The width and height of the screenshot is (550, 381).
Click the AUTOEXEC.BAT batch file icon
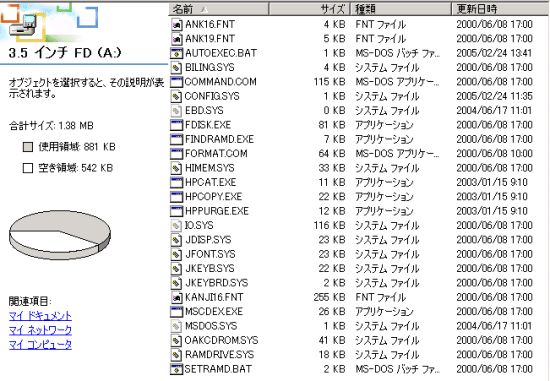click(176, 53)
